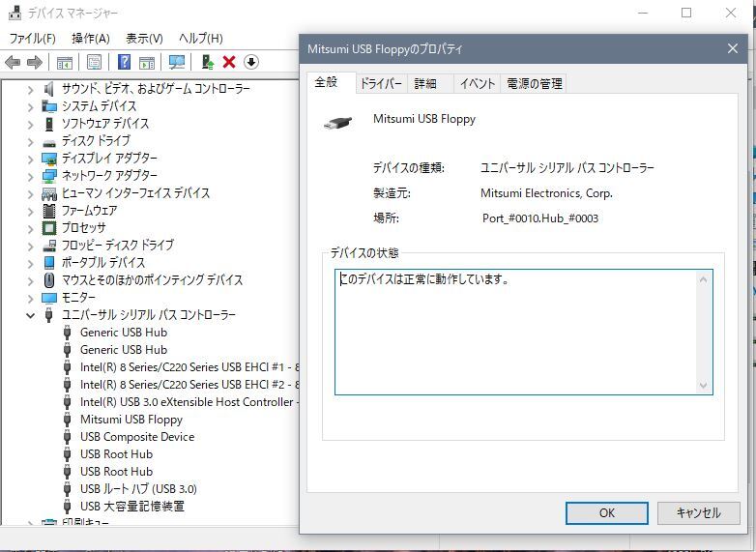Image resolution: width=756 pixels, height=552 pixels.
Task: Expand サウンド、ビデオ、およびゲーム コントローラー node
Action: coord(30,90)
